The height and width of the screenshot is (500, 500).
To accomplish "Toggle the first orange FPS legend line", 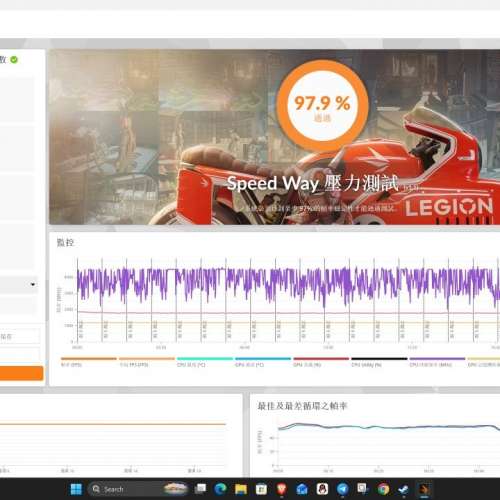I will click(x=89, y=362).
